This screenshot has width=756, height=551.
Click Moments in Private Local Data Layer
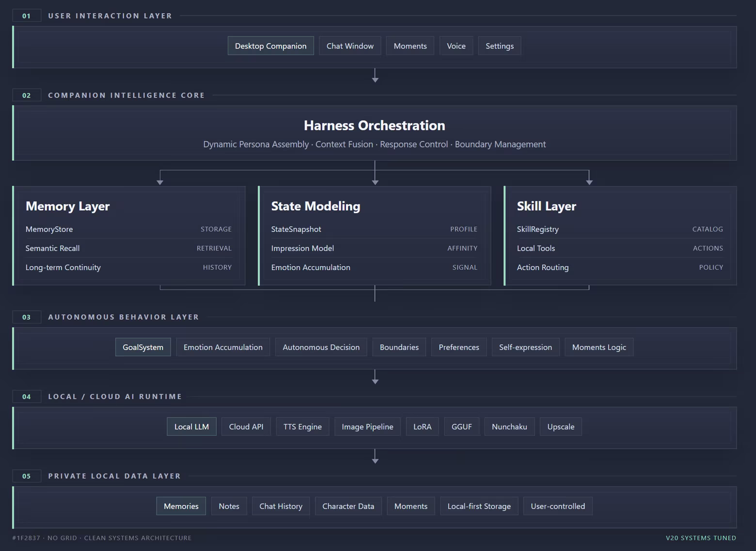(410, 506)
